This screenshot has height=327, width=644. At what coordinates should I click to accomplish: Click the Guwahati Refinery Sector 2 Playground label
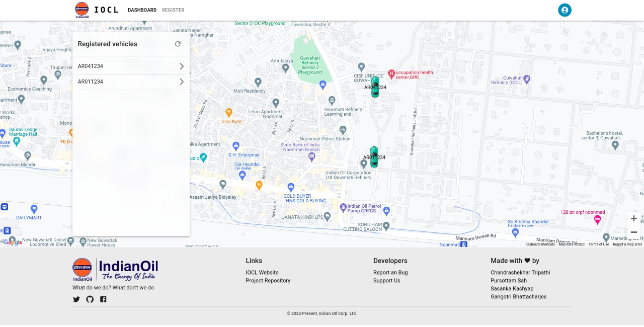pyautogui.click(x=309, y=65)
